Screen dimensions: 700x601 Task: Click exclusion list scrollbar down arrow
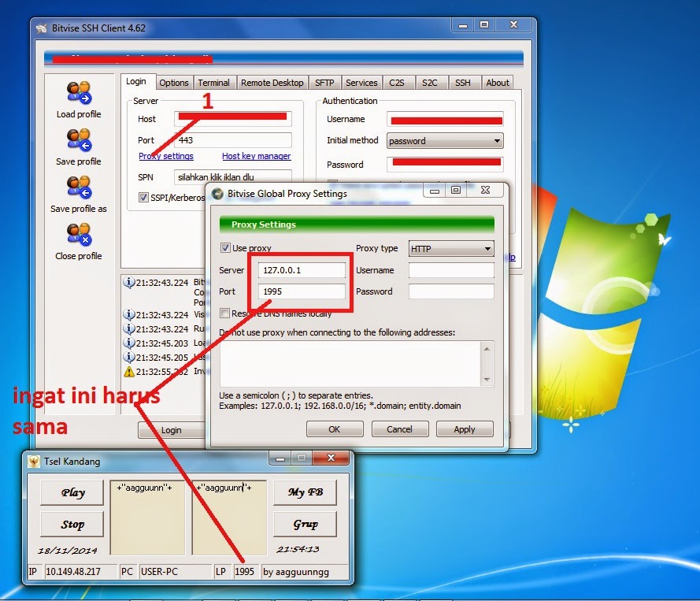click(487, 380)
